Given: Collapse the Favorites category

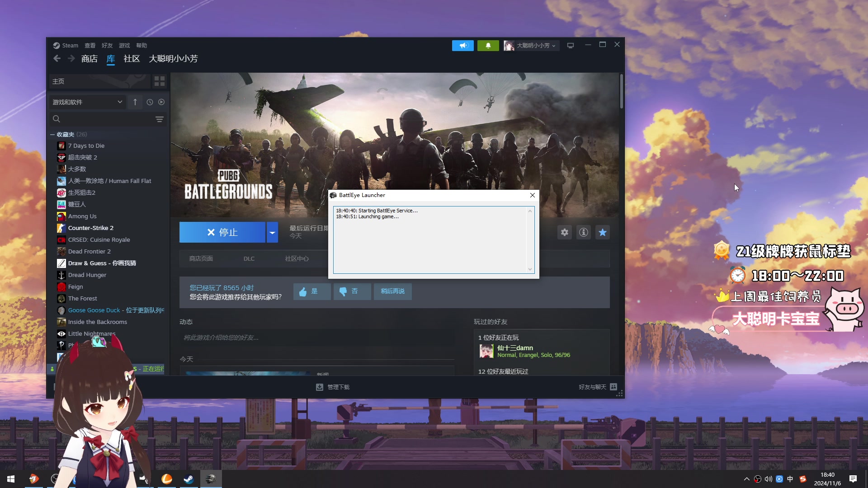Looking at the screenshot, I should 52,135.
